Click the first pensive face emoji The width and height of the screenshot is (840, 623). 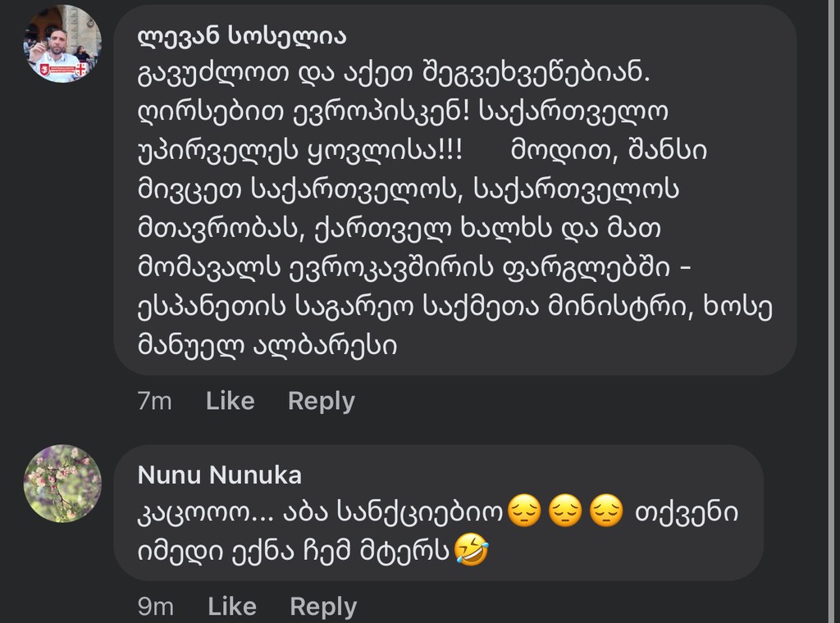point(524,512)
